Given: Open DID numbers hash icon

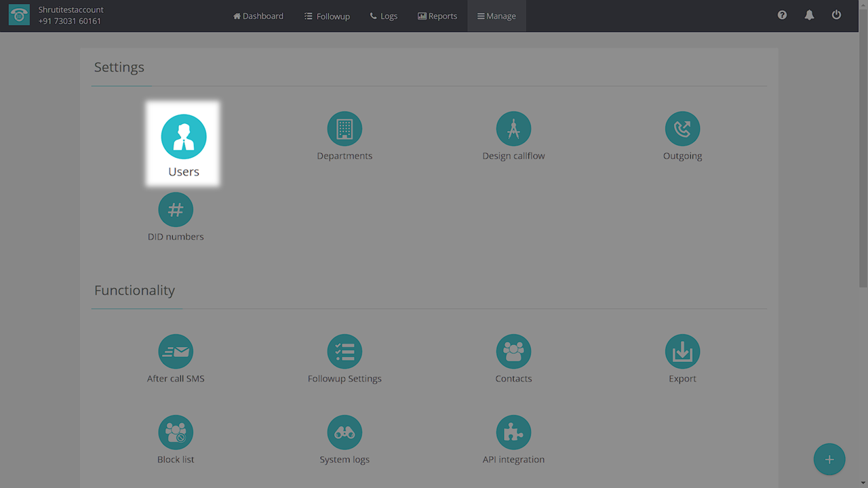Looking at the screenshot, I should tap(176, 210).
